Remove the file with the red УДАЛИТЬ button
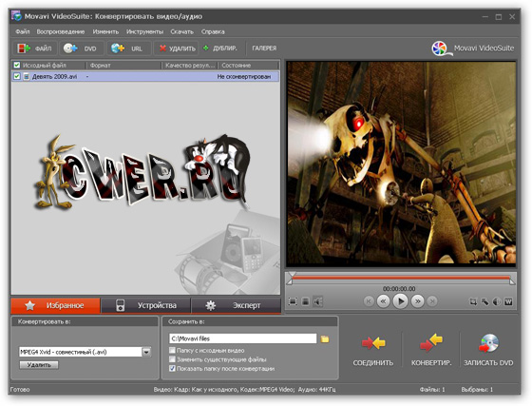Viewport: 532px width, 406px height. 177,48
